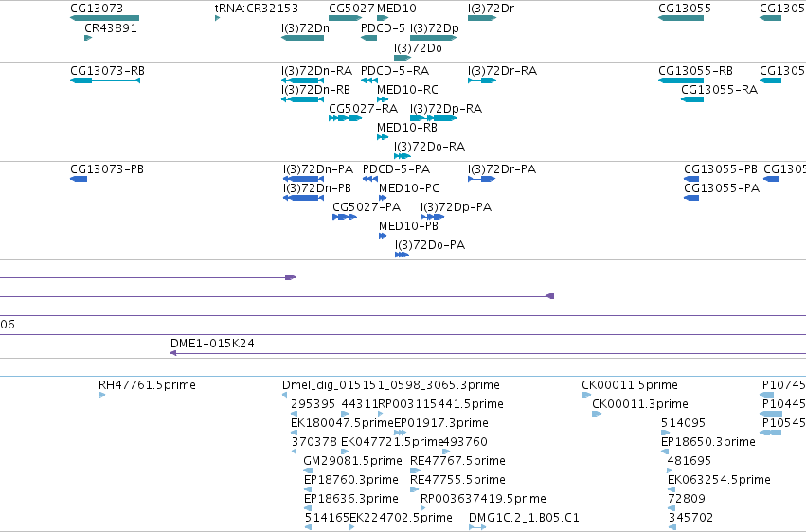The height and width of the screenshot is (532, 806).
Task: Open the CG5027-PA protein label
Action: [367, 207]
